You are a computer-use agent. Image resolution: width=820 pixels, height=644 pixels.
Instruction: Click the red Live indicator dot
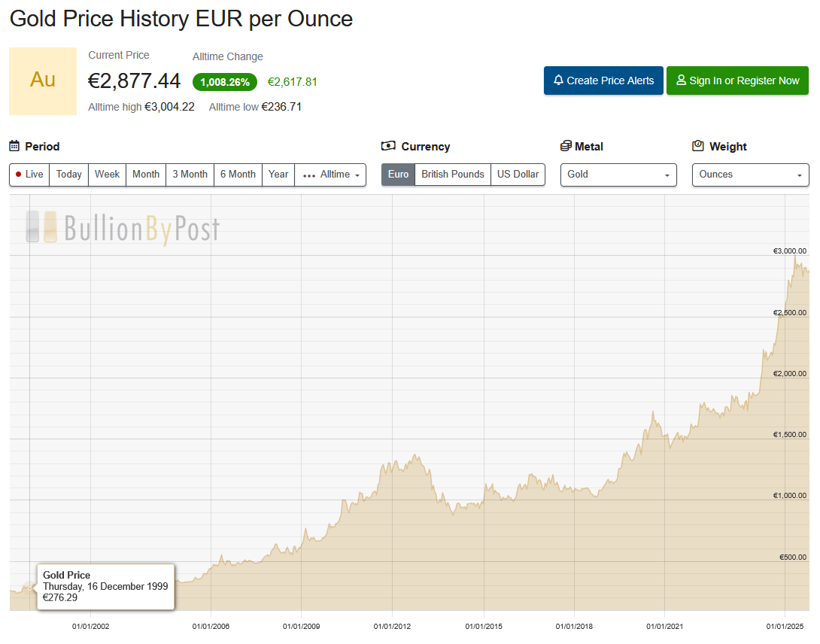pos(19,175)
